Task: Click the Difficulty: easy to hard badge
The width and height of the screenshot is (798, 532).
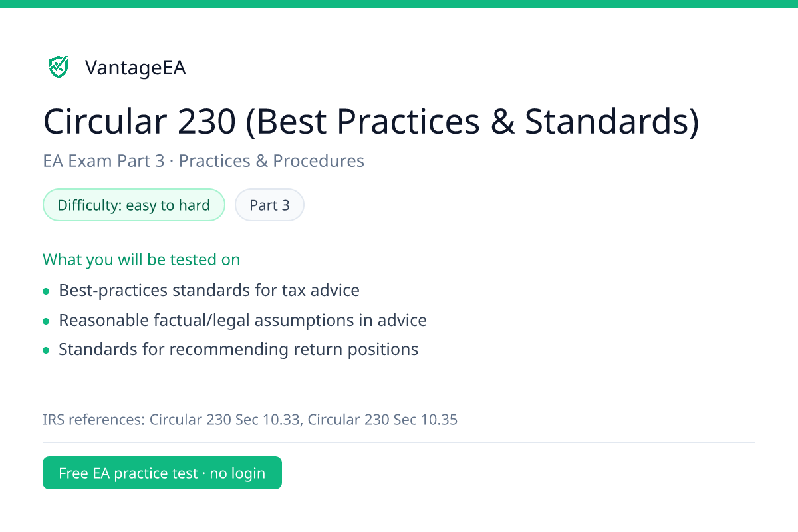Action: tap(134, 205)
